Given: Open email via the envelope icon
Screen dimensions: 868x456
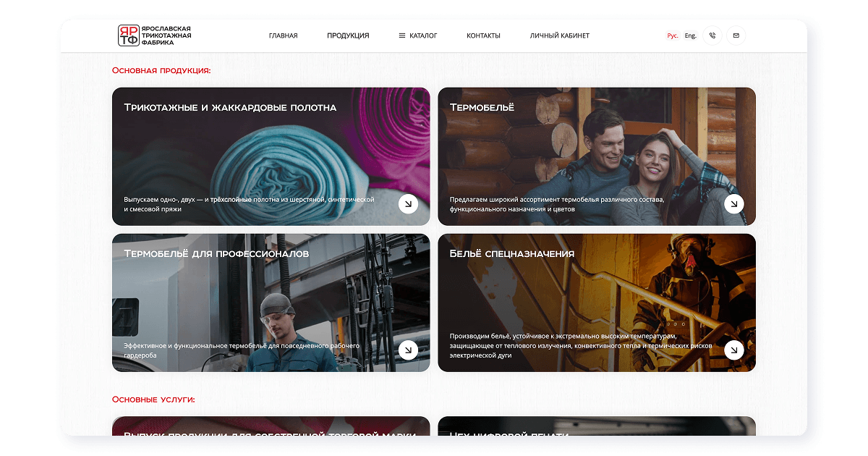Looking at the screenshot, I should tap(736, 35).
